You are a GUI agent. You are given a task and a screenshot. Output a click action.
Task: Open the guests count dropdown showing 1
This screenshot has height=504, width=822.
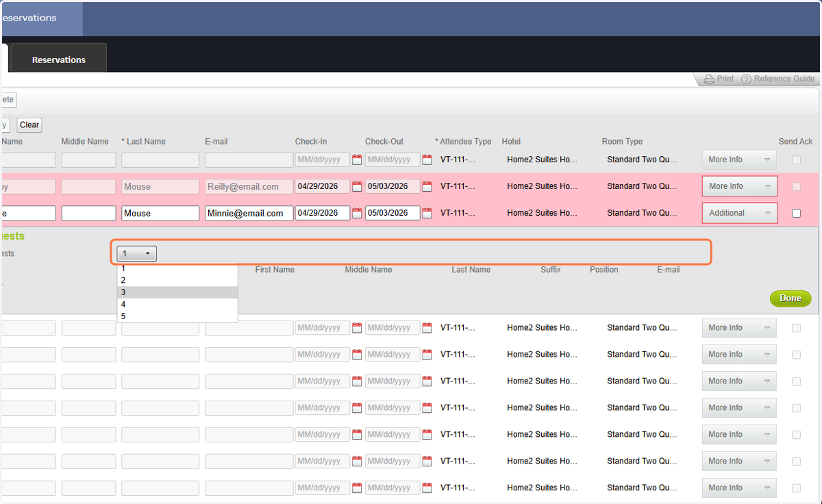click(x=137, y=253)
